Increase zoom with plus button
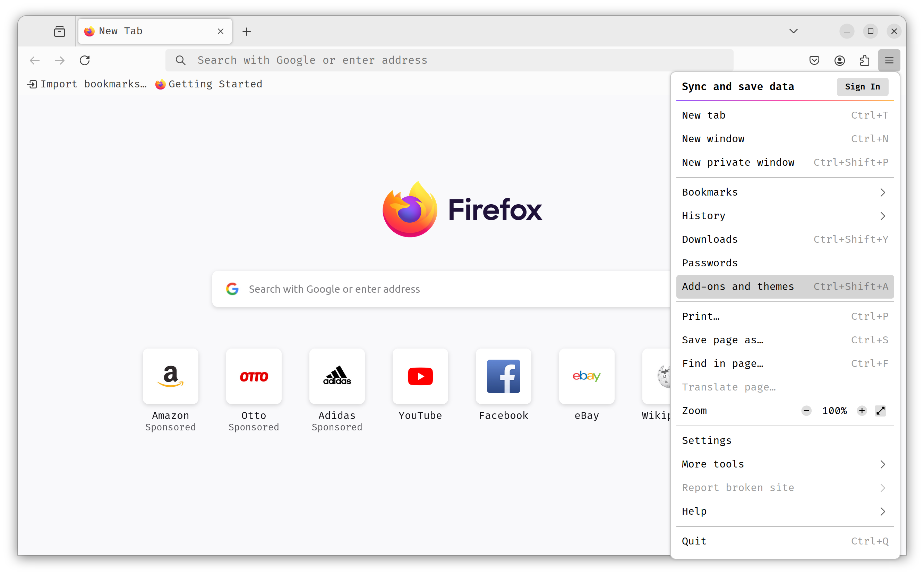 tap(862, 411)
